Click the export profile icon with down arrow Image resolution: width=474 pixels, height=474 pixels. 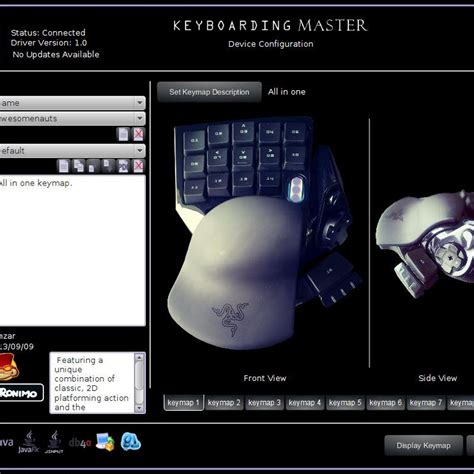point(108,166)
